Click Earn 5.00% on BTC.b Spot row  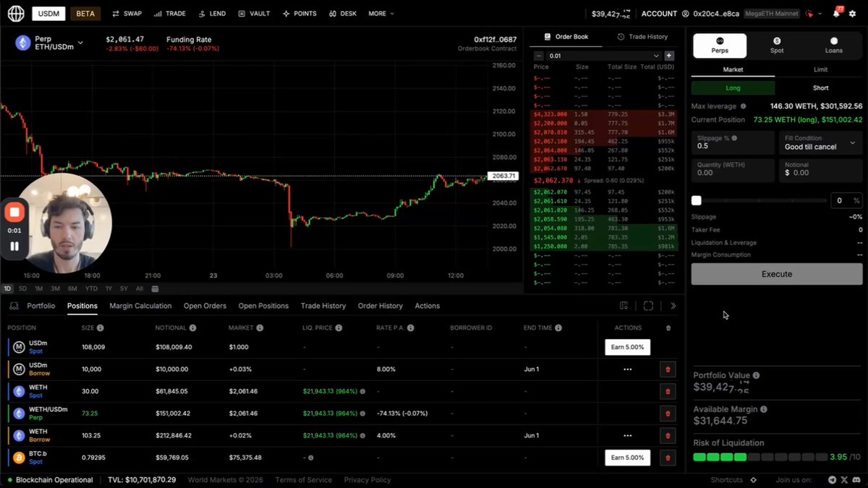pos(627,458)
